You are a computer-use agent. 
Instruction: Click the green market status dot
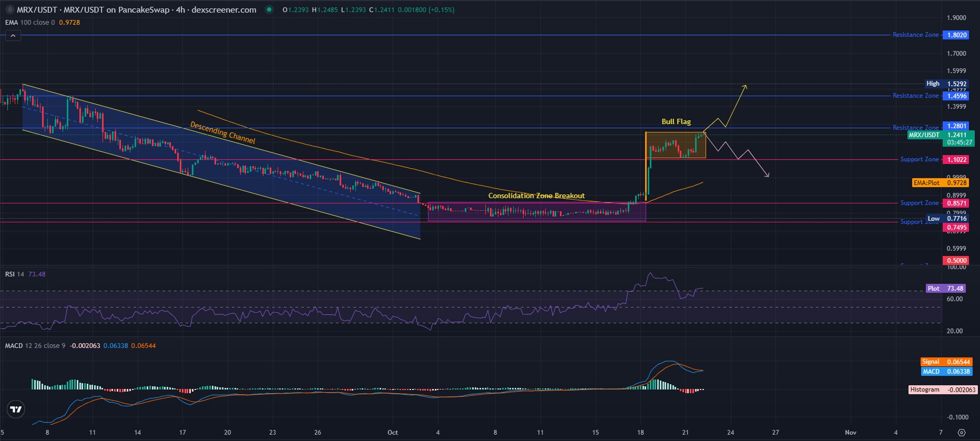click(269, 9)
